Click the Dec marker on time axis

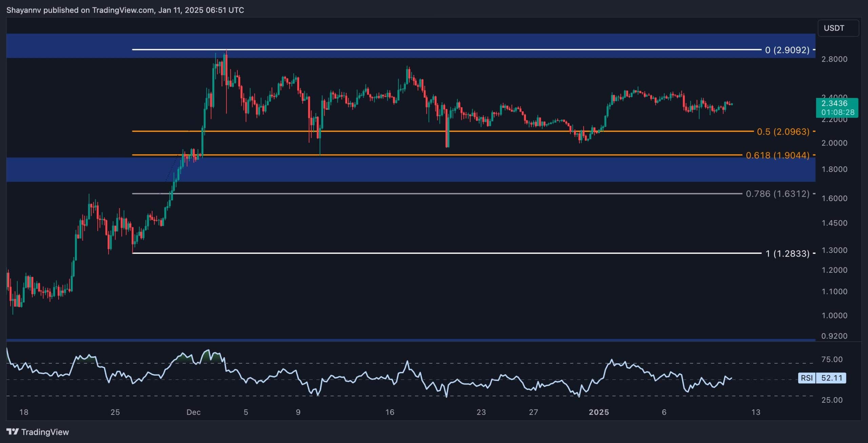(x=193, y=412)
